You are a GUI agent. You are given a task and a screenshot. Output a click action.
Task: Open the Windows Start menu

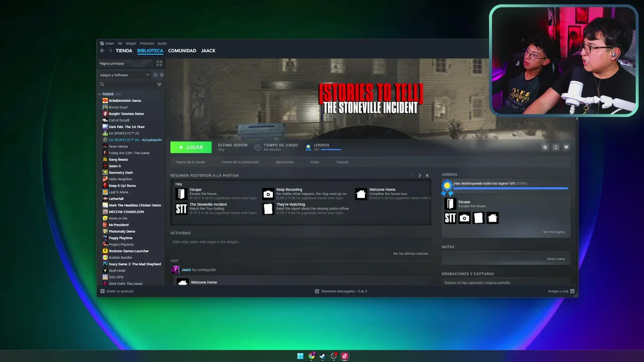click(x=300, y=356)
